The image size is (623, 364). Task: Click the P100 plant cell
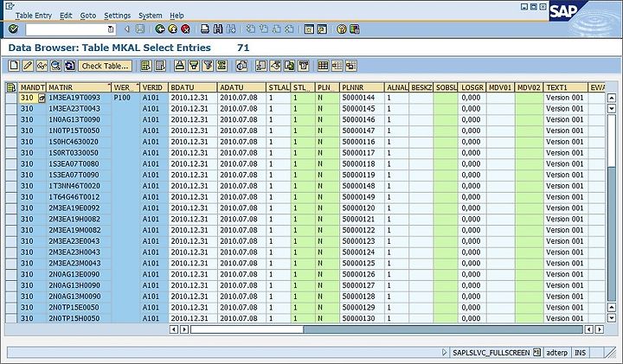pos(125,98)
